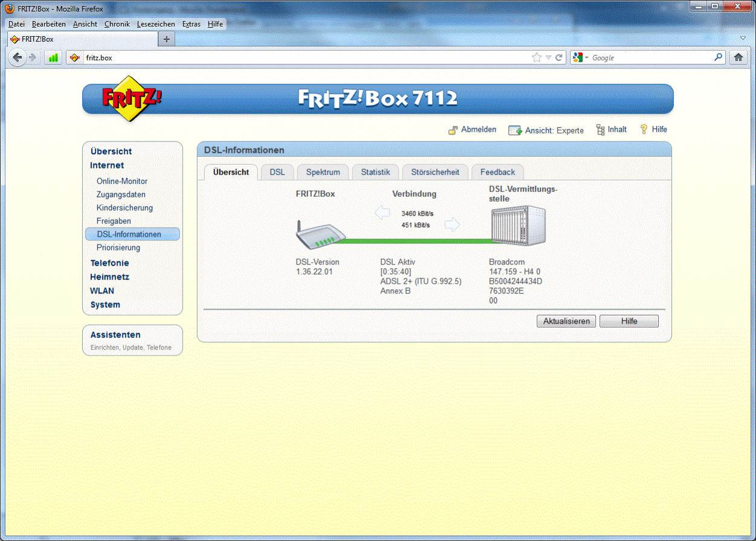The height and width of the screenshot is (541, 756).
Task: Click the DSL-Vermittlungsstelle rack image
Action: pyautogui.click(x=519, y=225)
